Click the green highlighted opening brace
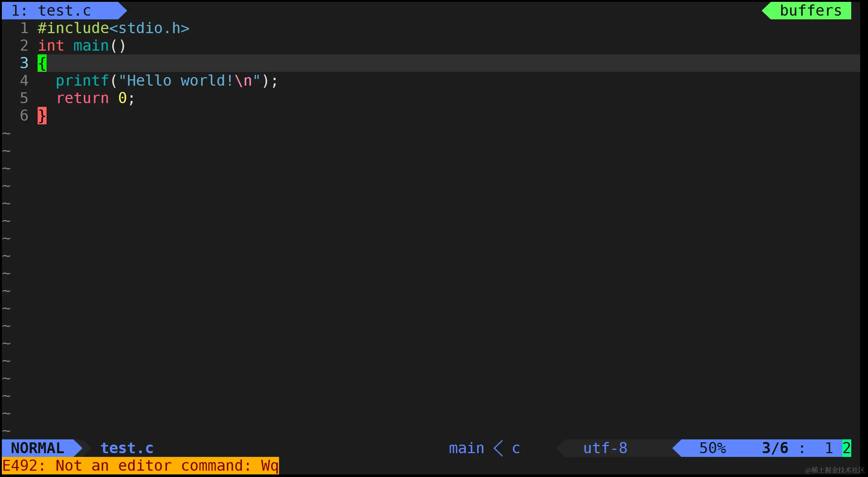 [42, 63]
